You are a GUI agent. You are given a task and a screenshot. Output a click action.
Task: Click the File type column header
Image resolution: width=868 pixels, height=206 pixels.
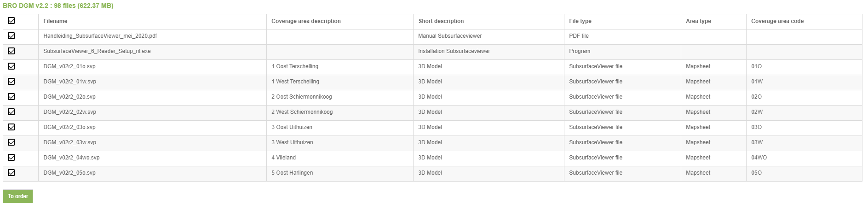click(580, 21)
